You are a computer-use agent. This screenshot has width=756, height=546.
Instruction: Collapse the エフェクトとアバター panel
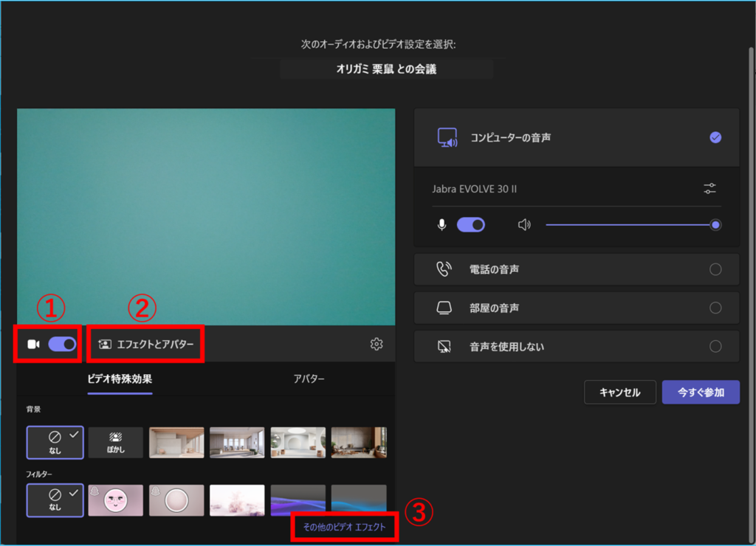tap(146, 345)
